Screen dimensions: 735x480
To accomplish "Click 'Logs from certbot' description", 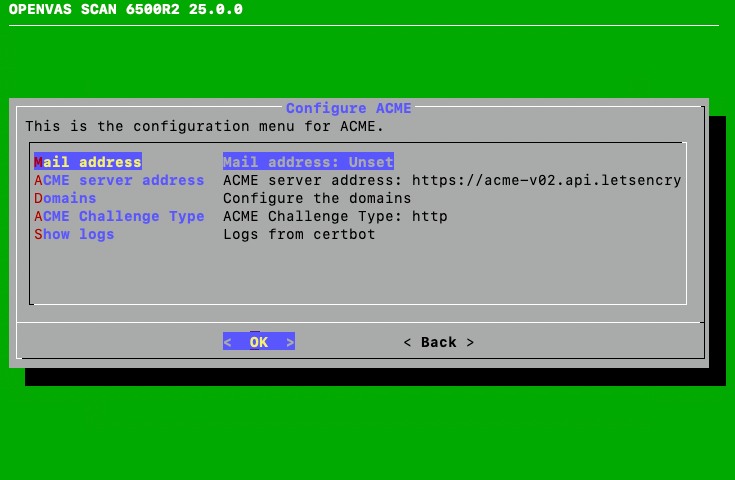I will click(x=299, y=234).
